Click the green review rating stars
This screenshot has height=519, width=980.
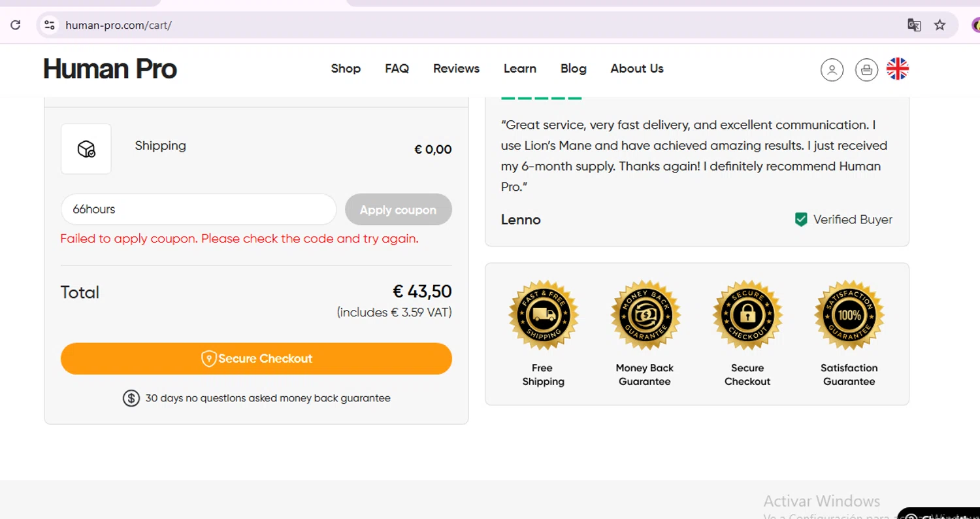tap(541, 98)
